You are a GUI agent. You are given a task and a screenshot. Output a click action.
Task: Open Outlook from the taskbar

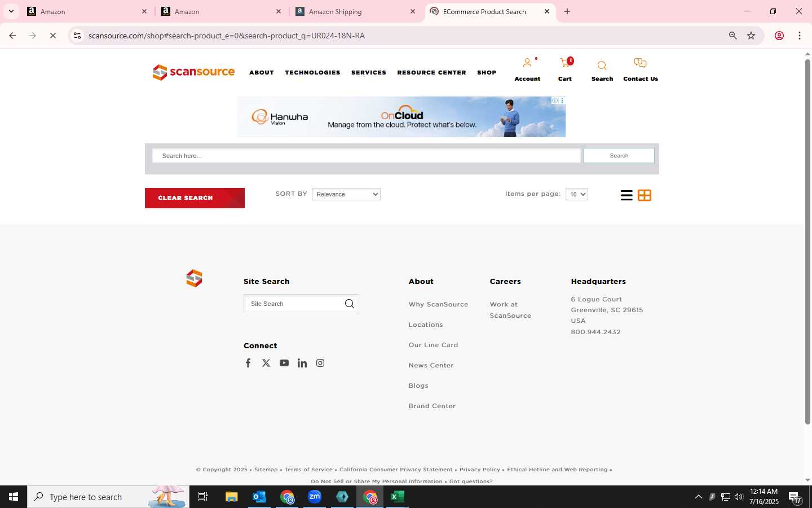pyautogui.click(x=259, y=497)
